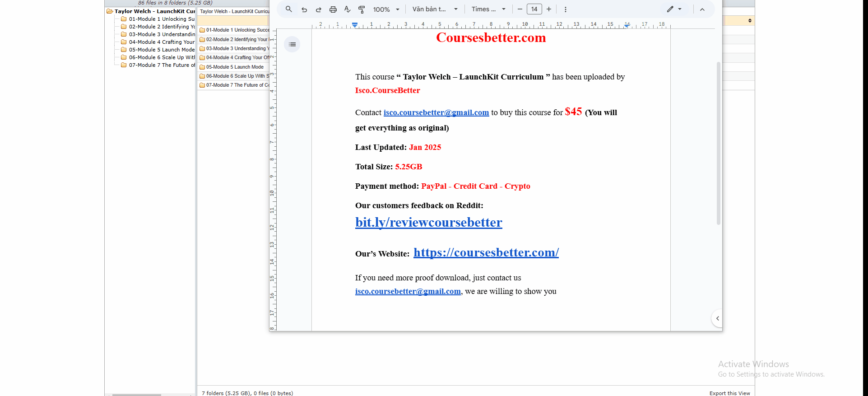The height and width of the screenshot is (396, 868).
Task: Click the 7 folders status bar text
Action: (x=247, y=393)
